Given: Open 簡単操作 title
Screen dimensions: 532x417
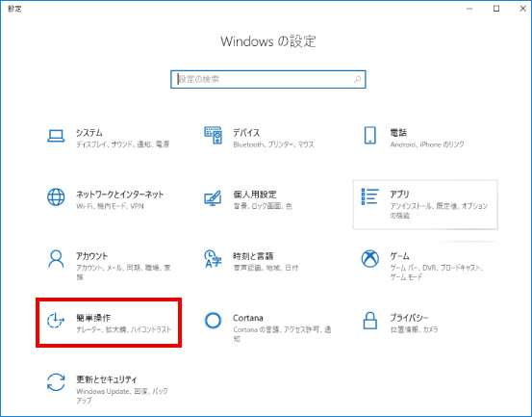Looking at the screenshot, I should [93, 318].
